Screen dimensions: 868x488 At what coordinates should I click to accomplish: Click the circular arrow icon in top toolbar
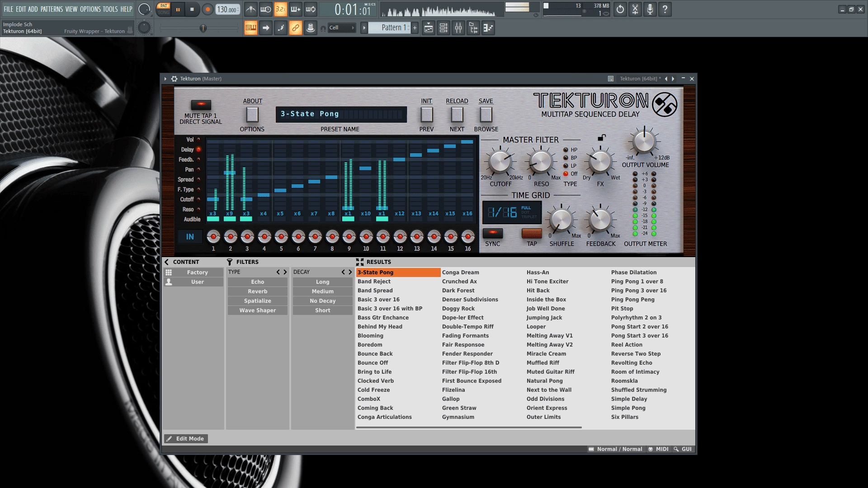(620, 9)
